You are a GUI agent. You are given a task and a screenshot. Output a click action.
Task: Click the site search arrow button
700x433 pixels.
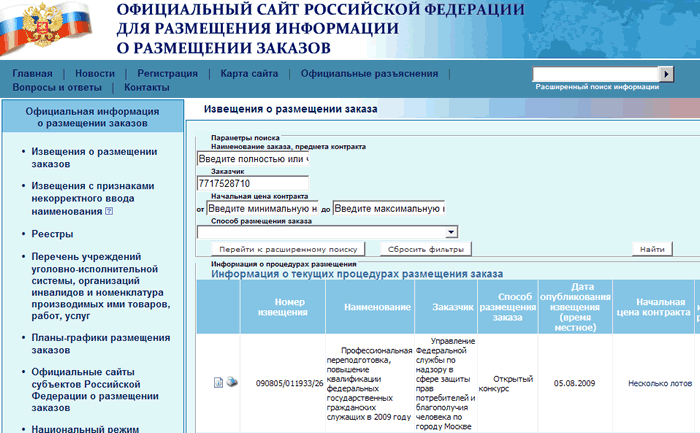click(666, 74)
